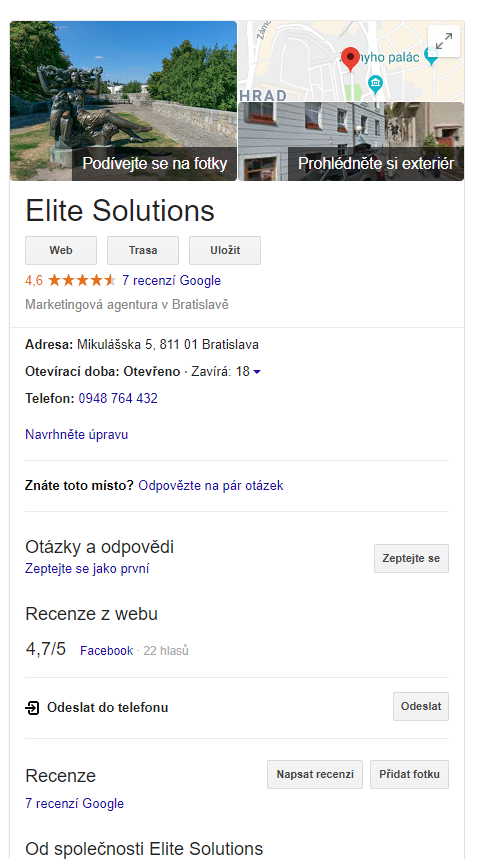Open the 7 recenzí Google link near rating

click(172, 280)
